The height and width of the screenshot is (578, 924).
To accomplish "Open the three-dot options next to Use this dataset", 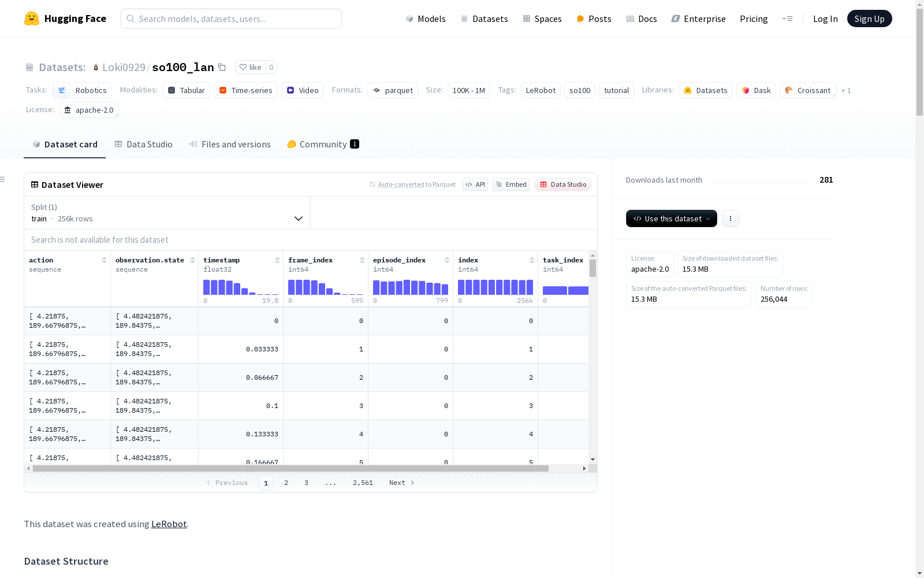I will [731, 218].
